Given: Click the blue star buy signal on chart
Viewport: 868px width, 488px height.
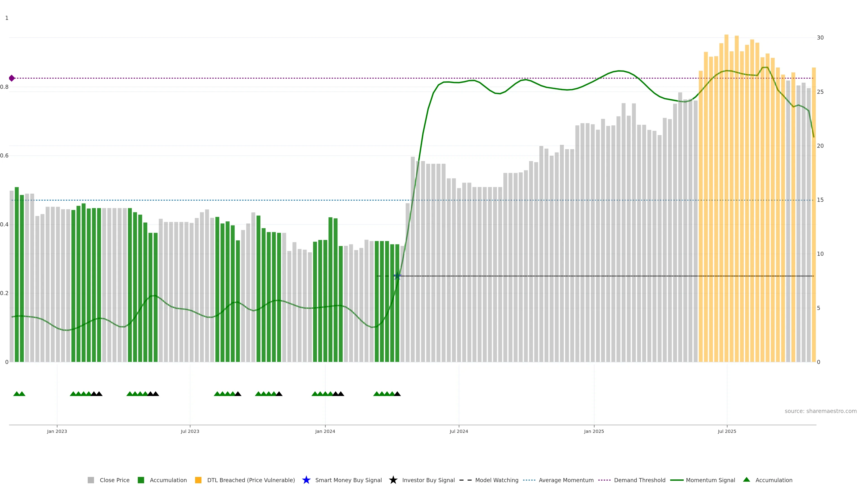Looking at the screenshot, I should (397, 276).
